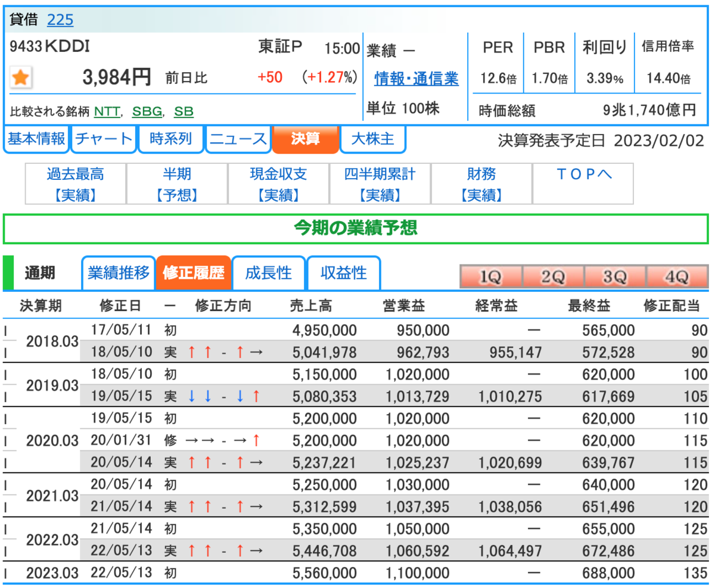Click market cap 9兆1,740億円
Viewport: 715px width, 588px height.
(649, 110)
